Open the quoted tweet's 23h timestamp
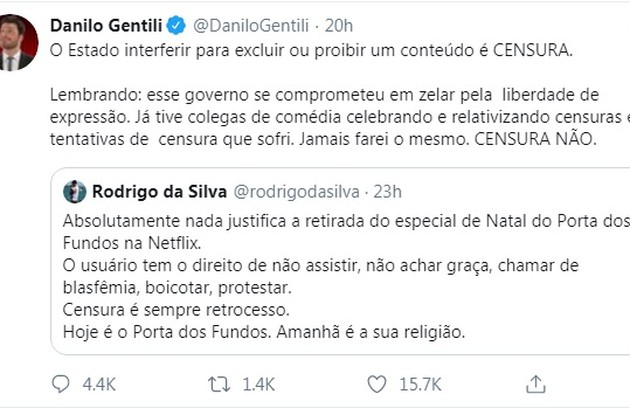The image size is (630, 408). coord(388,190)
